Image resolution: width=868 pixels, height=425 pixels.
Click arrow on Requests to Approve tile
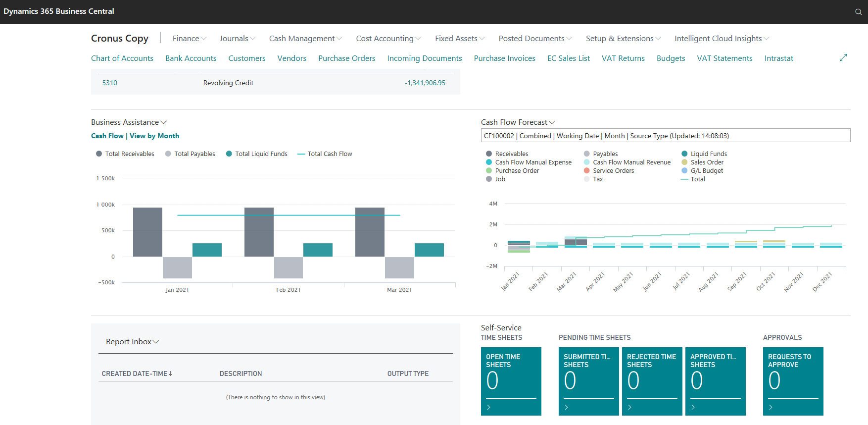(x=771, y=407)
